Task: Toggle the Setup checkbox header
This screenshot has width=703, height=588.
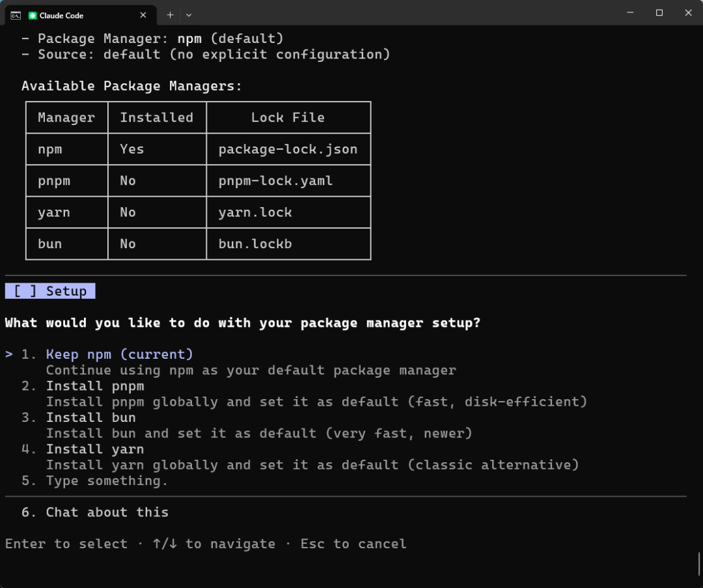Action: (50, 291)
